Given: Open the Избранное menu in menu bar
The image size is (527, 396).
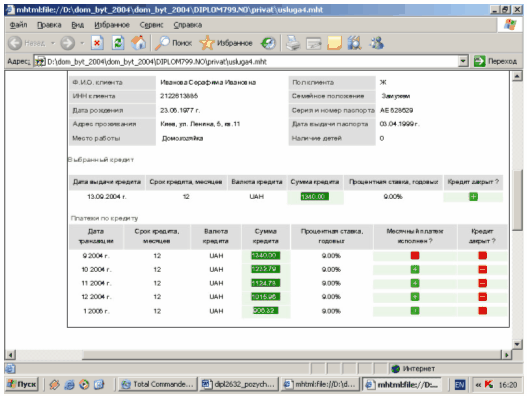Looking at the screenshot, I should pyautogui.click(x=112, y=25).
